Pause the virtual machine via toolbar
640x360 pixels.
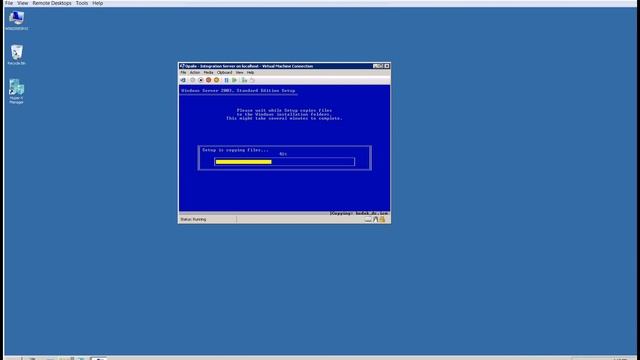click(x=227, y=80)
